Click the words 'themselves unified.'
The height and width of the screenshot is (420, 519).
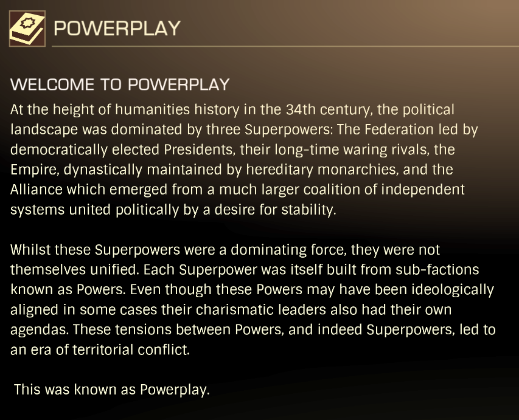coord(75,269)
